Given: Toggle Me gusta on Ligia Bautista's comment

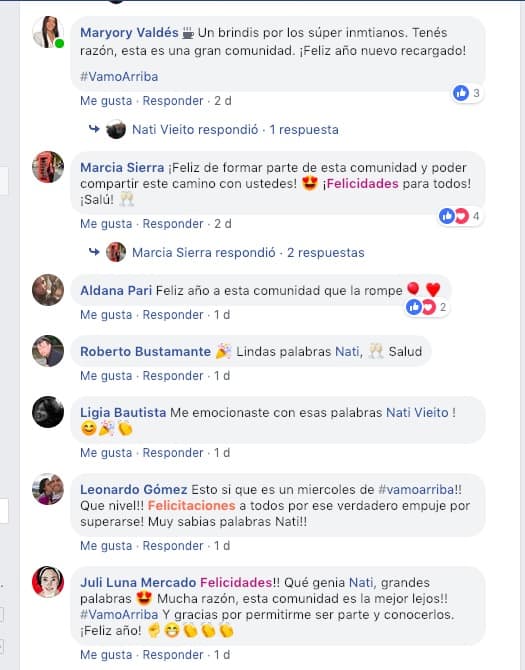Looking at the screenshot, I should click(106, 453).
